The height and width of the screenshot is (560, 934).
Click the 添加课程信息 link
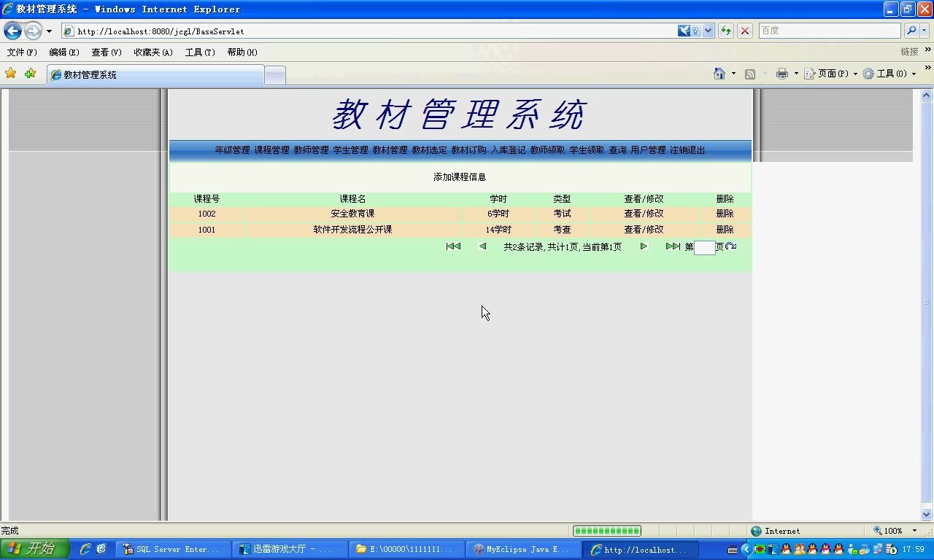460,177
